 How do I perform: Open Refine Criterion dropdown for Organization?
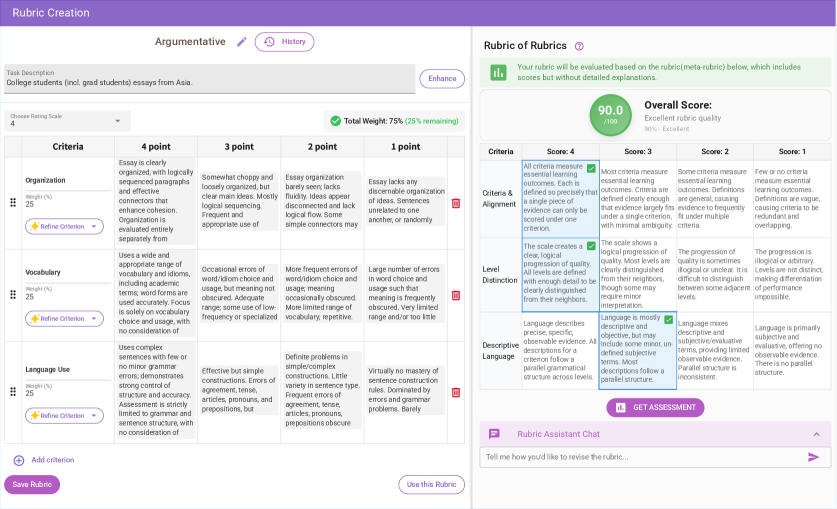click(64, 226)
